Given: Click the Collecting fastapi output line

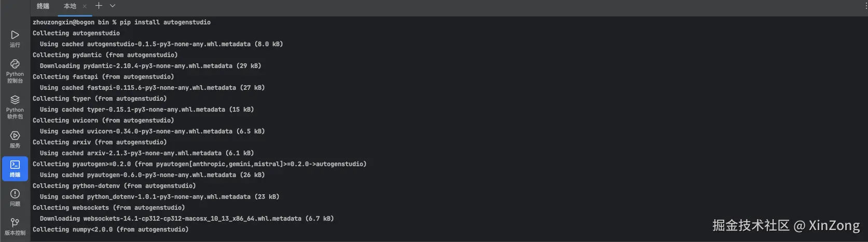Looking at the screenshot, I should click(103, 77).
